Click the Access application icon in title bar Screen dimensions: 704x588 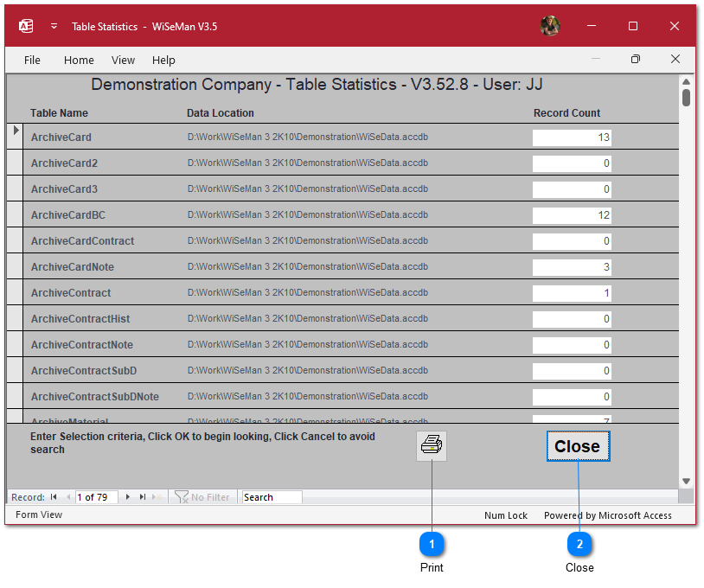(x=26, y=26)
